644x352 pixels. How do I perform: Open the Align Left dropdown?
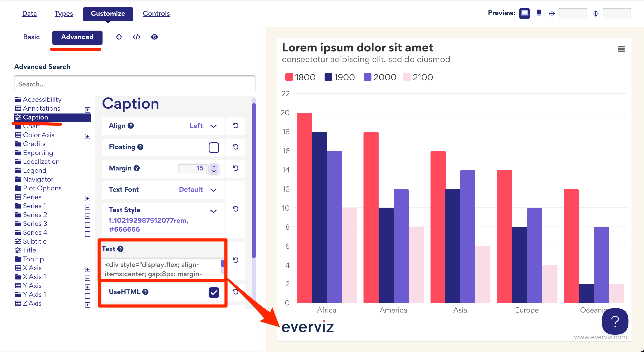click(x=203, y=126)
